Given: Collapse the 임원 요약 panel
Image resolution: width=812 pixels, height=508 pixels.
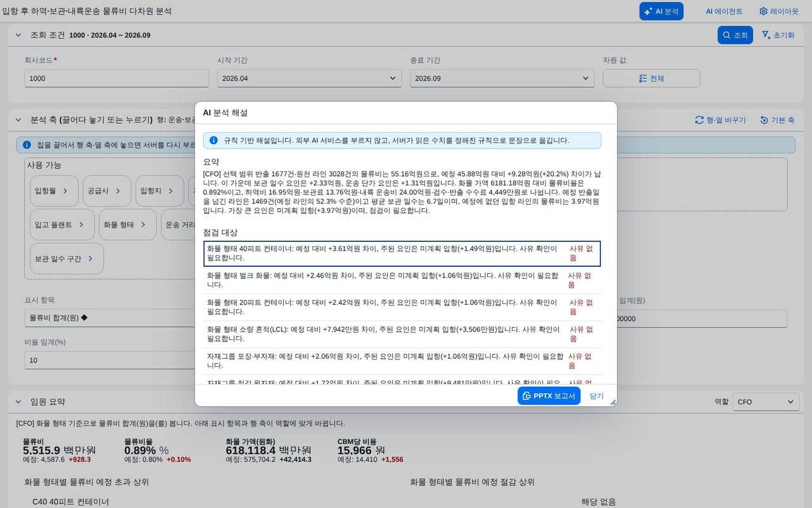Looking at the screenshot, I should (18, 401).
